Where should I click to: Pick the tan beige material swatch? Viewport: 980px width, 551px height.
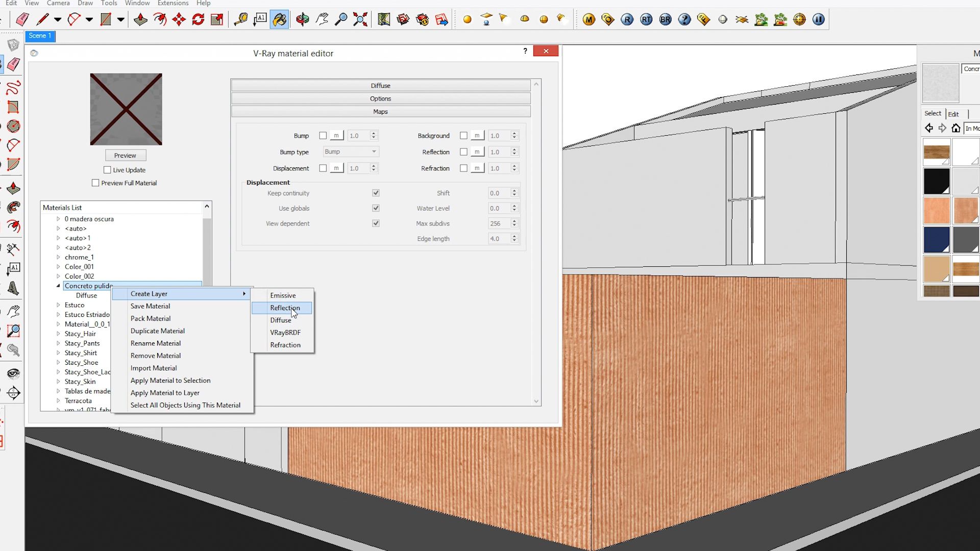click(x=937, y=269)
